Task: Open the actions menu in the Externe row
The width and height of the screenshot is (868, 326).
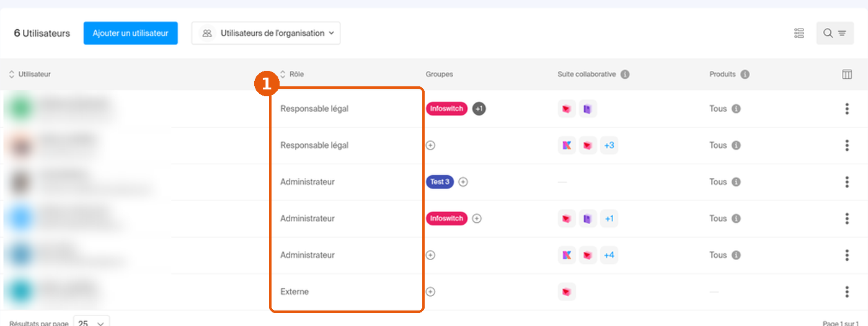Action: [847, 292]
